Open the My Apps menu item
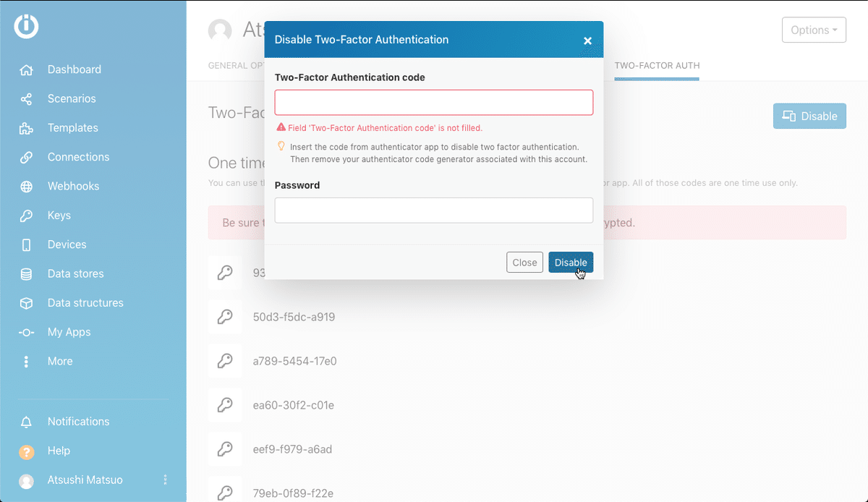This screenshot has width=868, height=502. point(69,332)
